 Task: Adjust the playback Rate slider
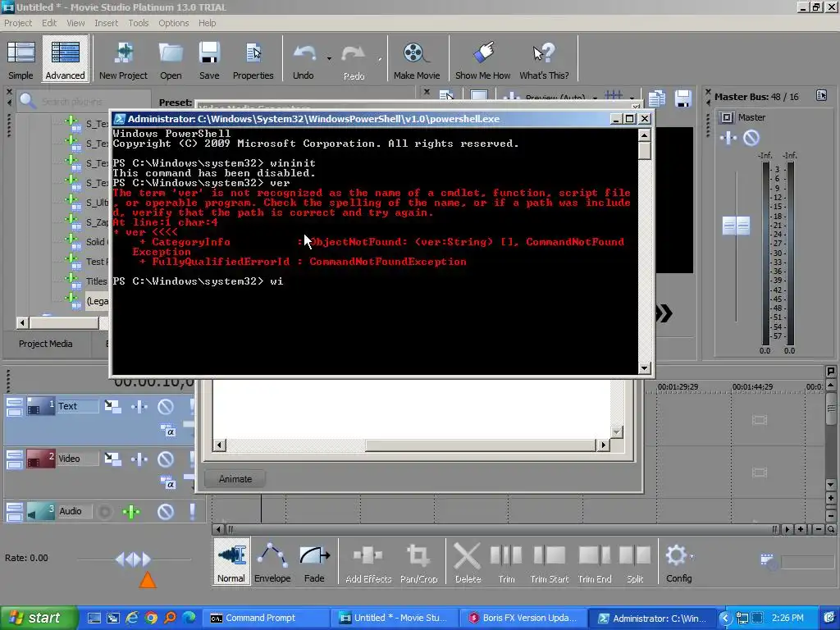[134, 559]
